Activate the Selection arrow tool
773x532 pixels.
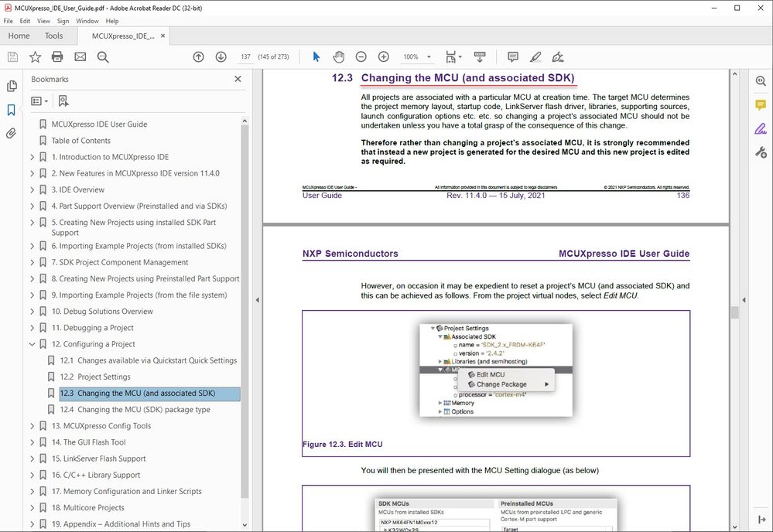point(316,56)
